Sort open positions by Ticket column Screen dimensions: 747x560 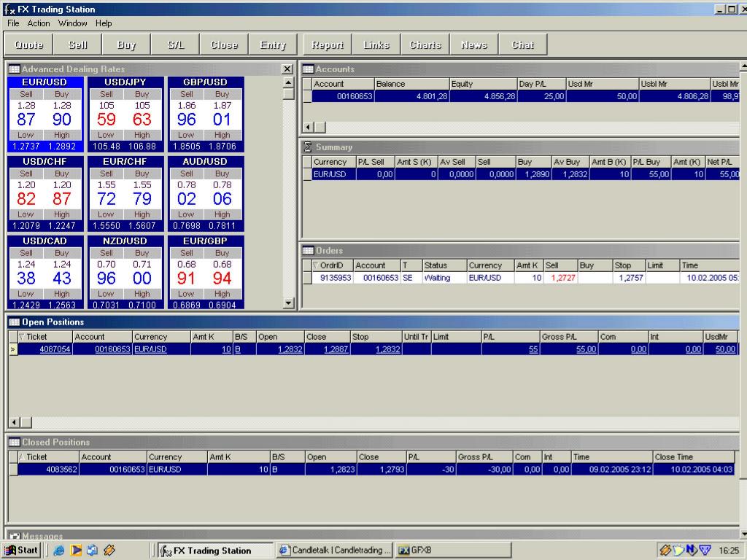pyautogui.click(x=44, y=337)
